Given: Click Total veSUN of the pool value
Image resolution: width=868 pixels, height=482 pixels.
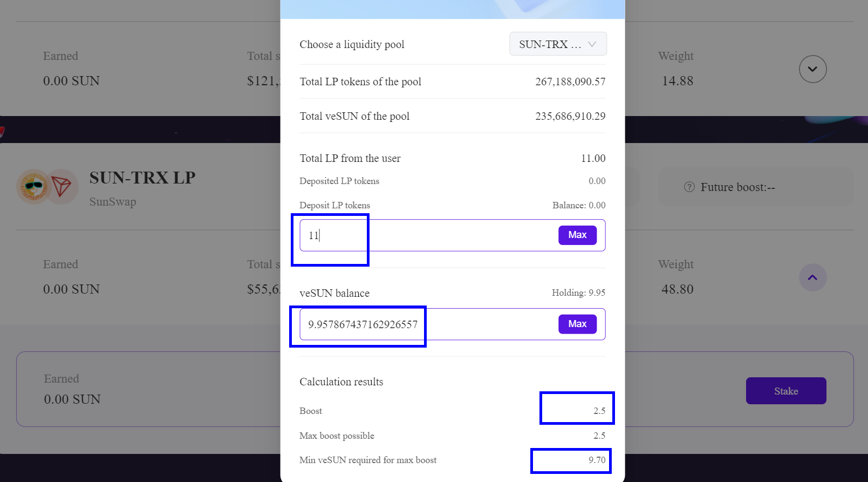Looking at the screenshot, I should pos(570,116).
